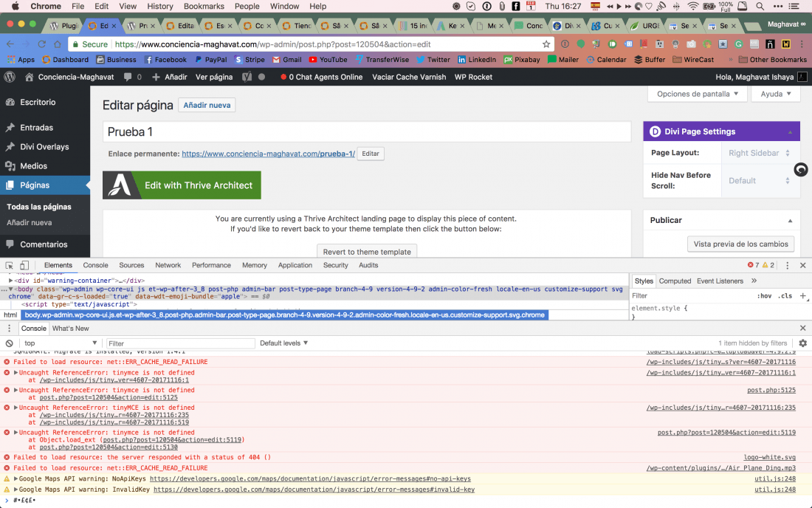Collapse the Publicar metabox
This screenshot has width=812, height=508.
(x=790, y=221)
